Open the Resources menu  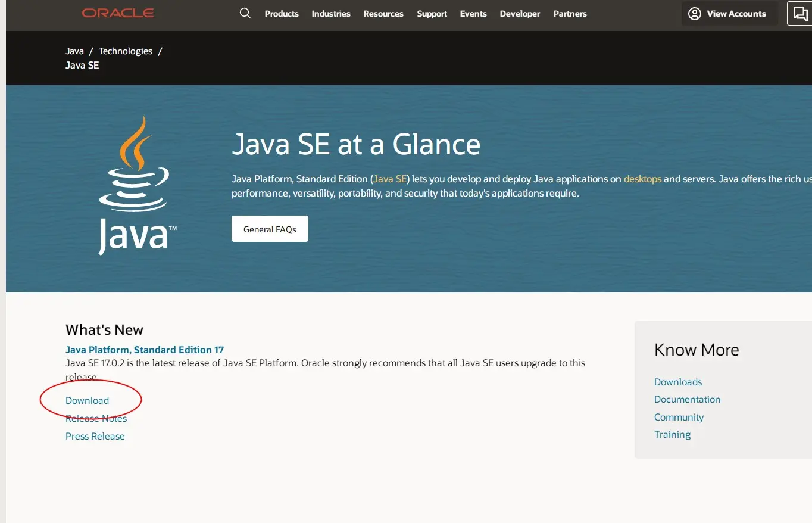click(x=383, y=14)
